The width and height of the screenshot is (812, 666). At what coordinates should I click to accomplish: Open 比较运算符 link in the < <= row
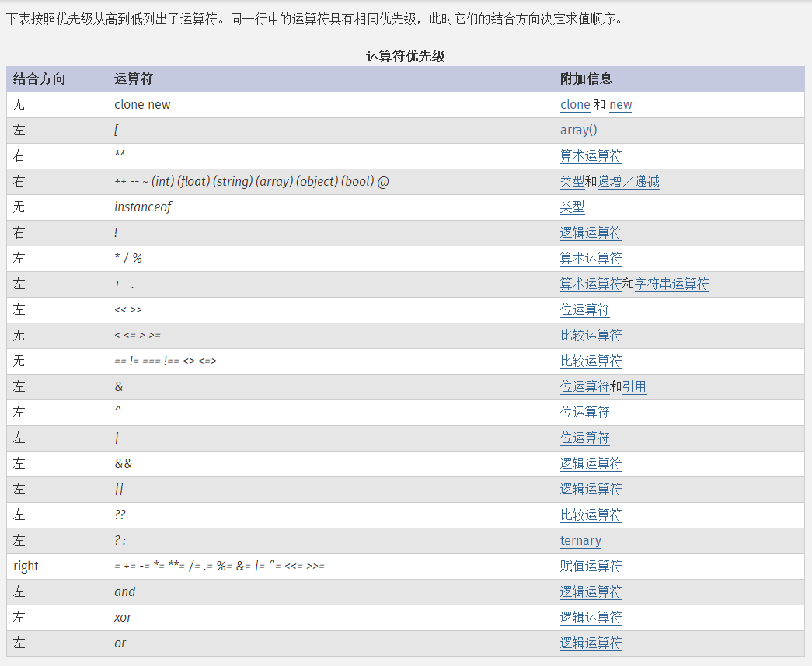click(591, 335)
